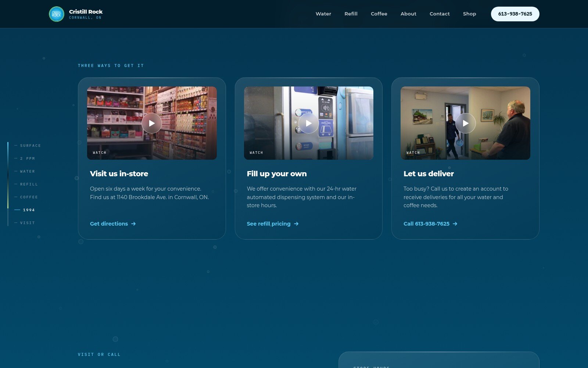Click the Cristill Rock circular logo
588x368 pixels.
click(x=57, y=14)
